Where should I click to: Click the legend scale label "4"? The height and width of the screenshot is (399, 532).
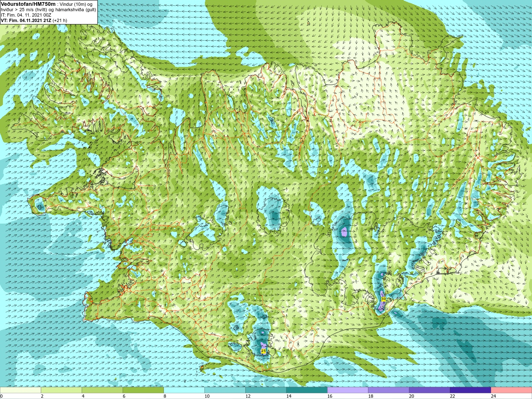point(83,396)
